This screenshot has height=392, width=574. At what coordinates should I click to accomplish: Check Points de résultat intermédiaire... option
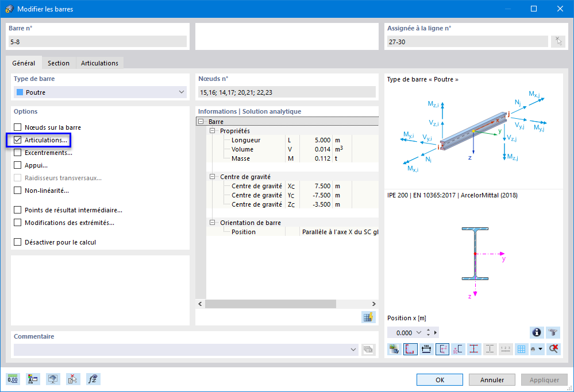[x=18, y=210]
